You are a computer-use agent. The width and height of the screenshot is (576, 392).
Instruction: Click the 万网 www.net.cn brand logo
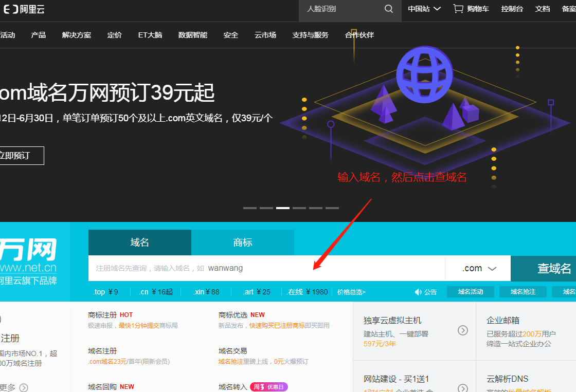tap(28, 262)
